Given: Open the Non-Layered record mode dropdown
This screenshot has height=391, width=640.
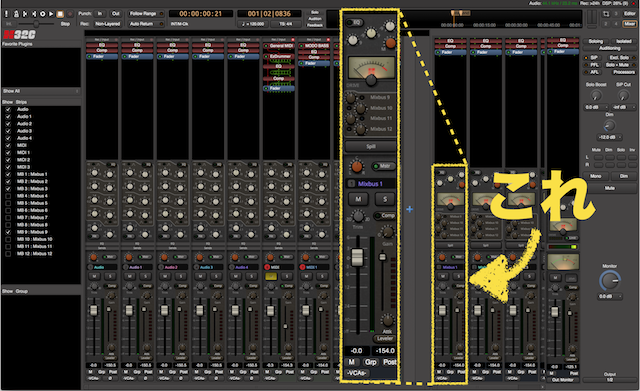Looking at the screenshot, I should (x=107, y=24).
